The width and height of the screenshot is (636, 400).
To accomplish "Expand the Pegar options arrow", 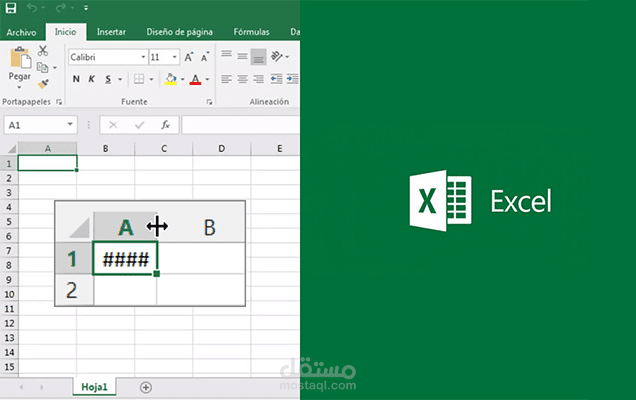I will point(19,87).
